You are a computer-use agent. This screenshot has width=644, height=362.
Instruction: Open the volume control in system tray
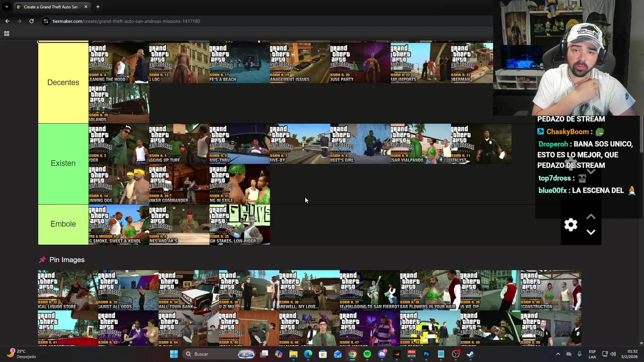[613, 354]
